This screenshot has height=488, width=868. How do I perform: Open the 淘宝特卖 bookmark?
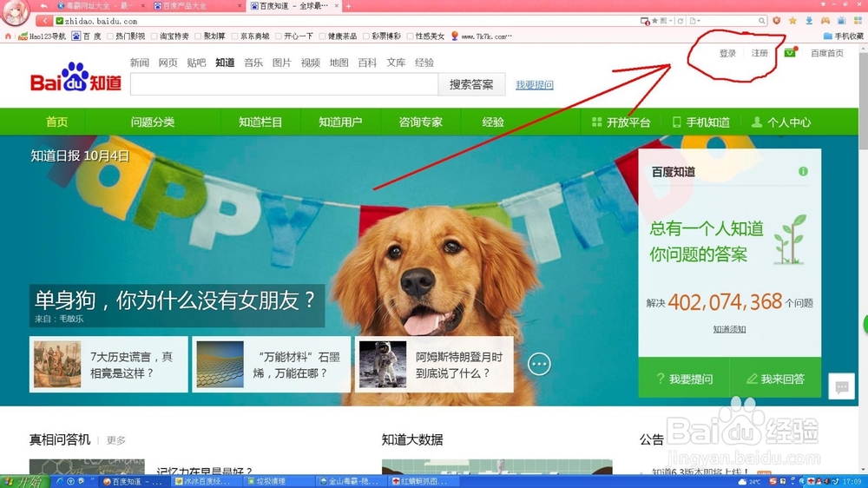point(170,36)
